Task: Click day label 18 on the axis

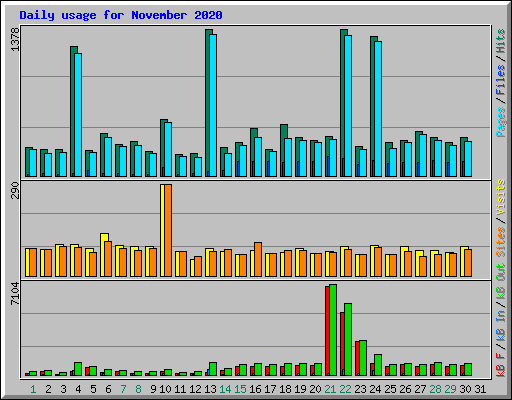Action: click(x=285, y=389)
